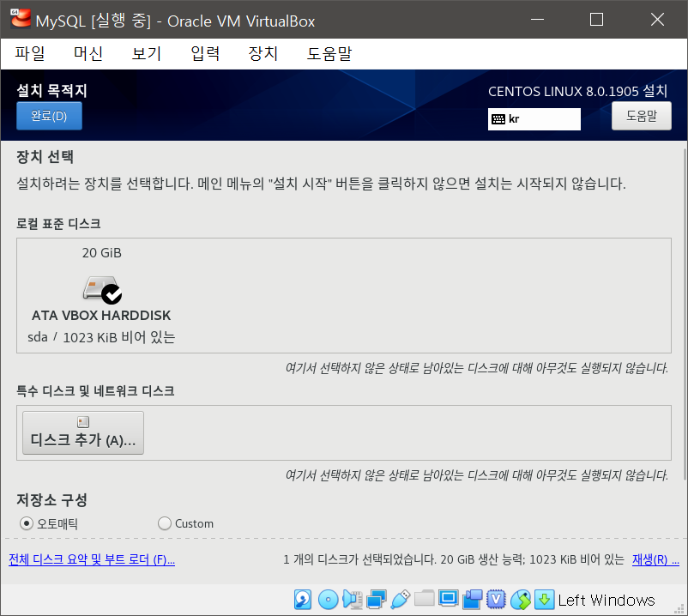Open the 입력 menu

(x=205, y=53)
